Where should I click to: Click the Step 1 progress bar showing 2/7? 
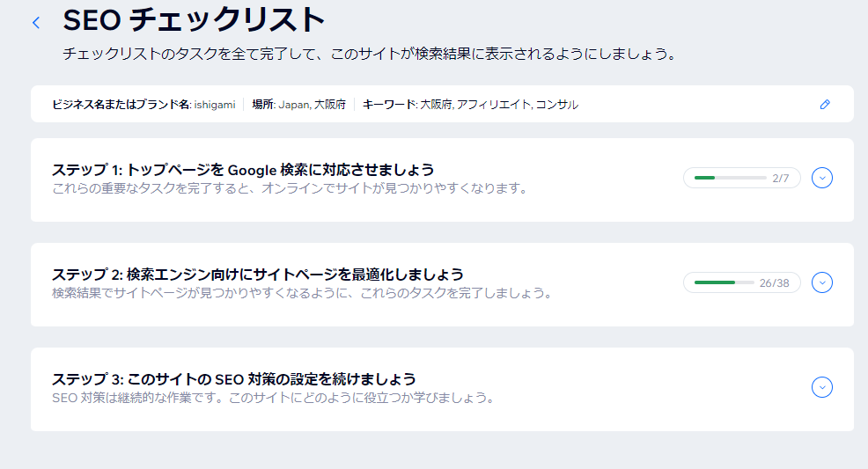(x=742, y=178)
